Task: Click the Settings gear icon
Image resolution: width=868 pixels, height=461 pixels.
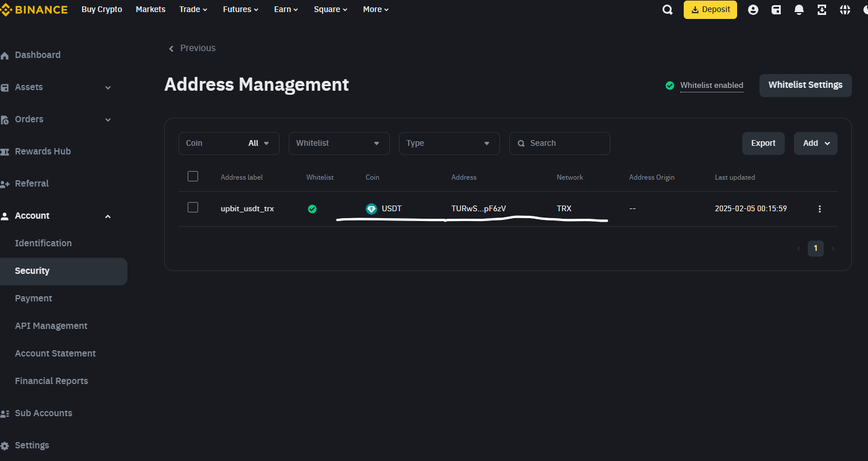Action: [5, 446]
